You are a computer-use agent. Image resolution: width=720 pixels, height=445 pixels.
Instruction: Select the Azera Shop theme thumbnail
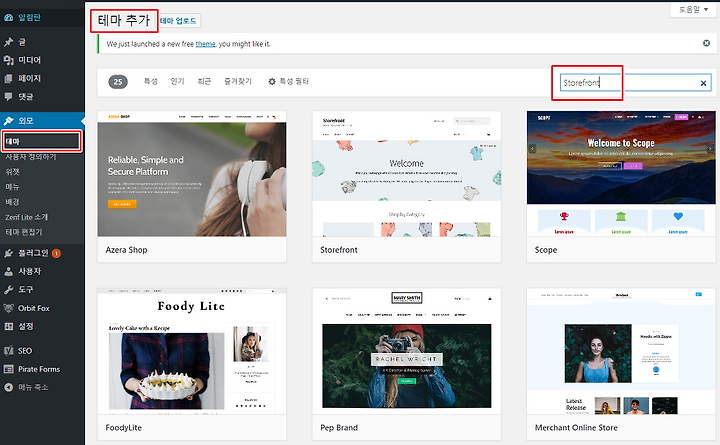(x=192, y=174)
